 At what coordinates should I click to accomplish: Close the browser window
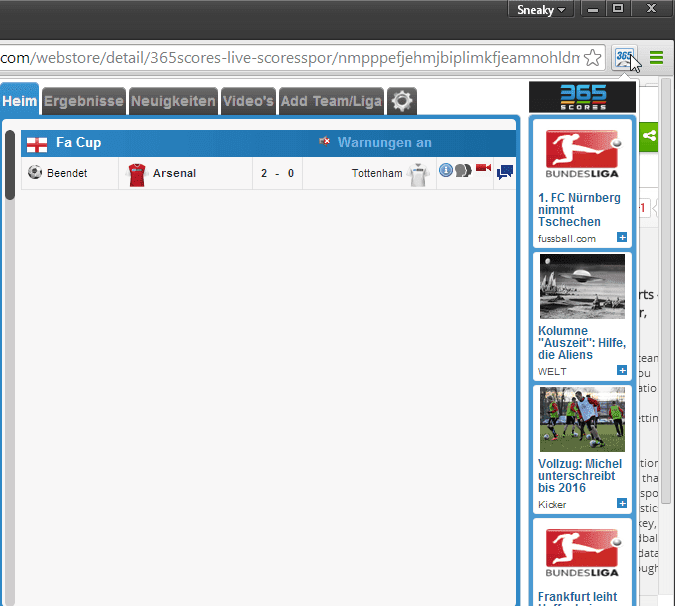(651, 9)
